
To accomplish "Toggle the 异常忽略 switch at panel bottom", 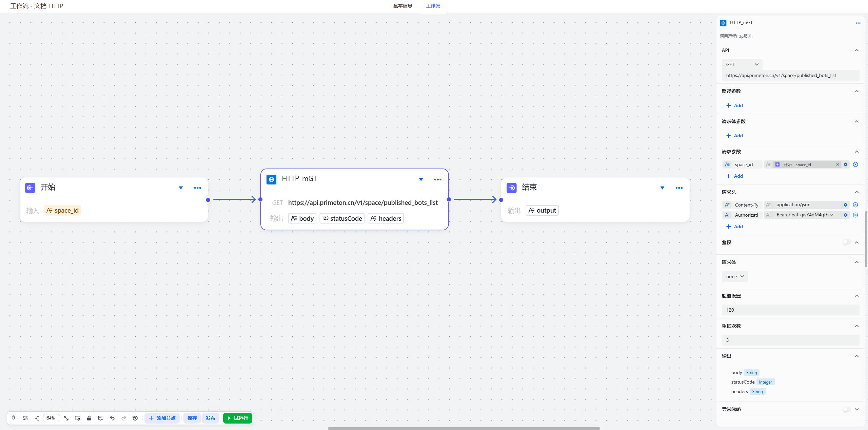I will click(846, 409).
